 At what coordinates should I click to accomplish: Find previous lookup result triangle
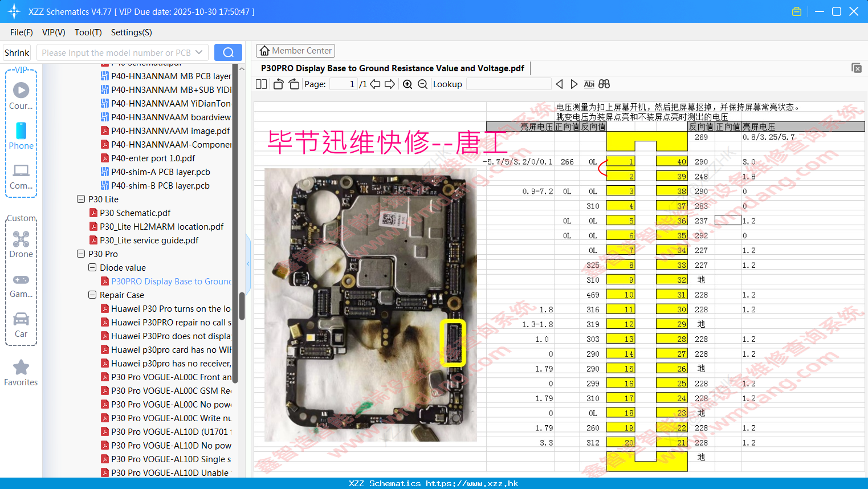(559, 84)
